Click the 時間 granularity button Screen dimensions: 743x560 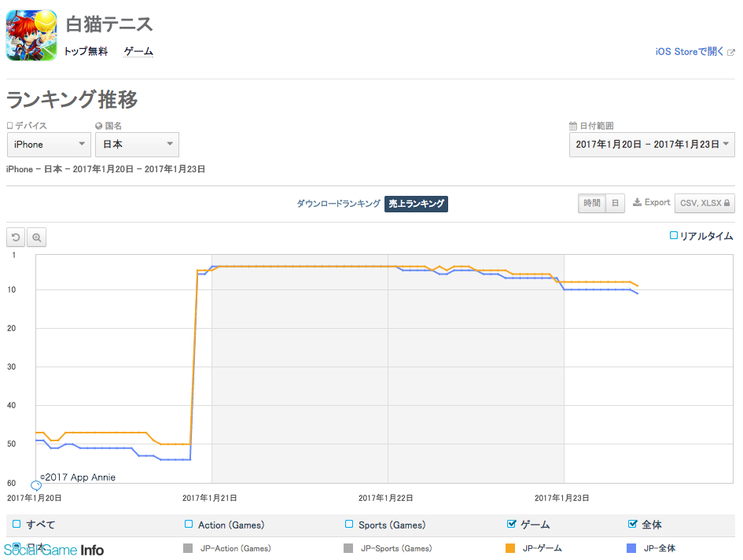591,203
